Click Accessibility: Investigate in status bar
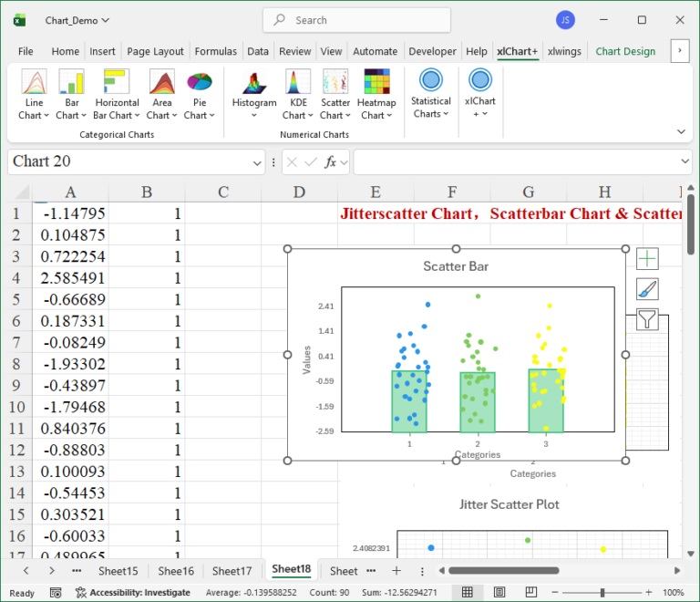Screen dimensions: 700x602 [x=132, y=593]
